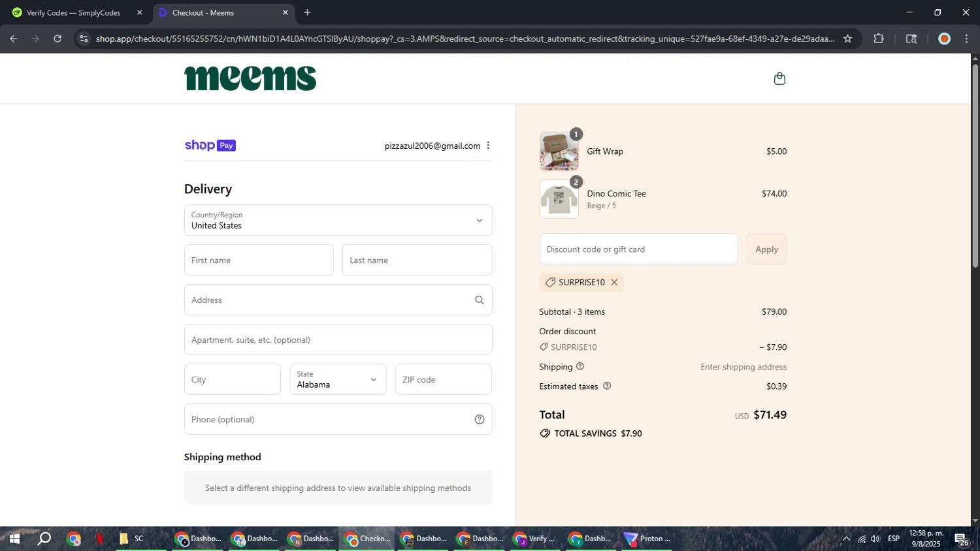
Task: Click the total amount $71.49
Action: click(770, 415)
